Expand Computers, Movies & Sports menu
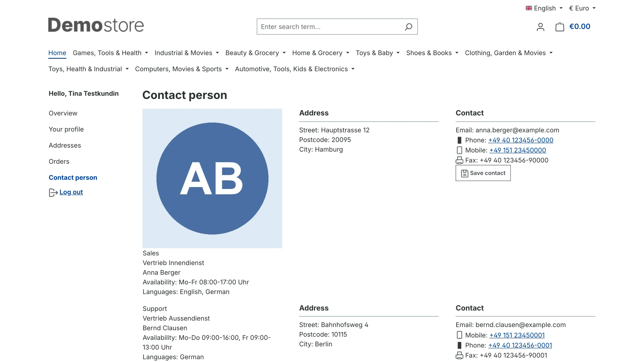The image size is (644, 362). click(x=182, y=69)
